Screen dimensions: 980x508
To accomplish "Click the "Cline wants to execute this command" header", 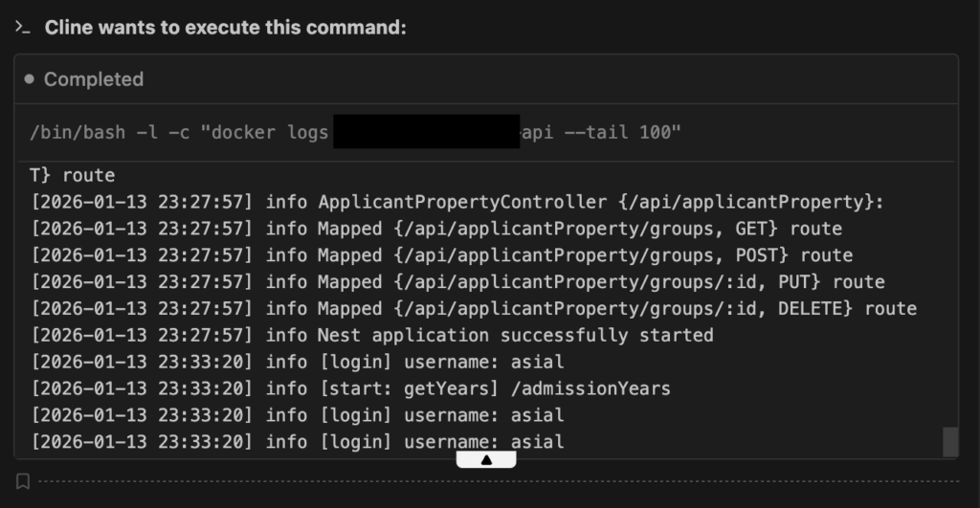I will point(226,28).
